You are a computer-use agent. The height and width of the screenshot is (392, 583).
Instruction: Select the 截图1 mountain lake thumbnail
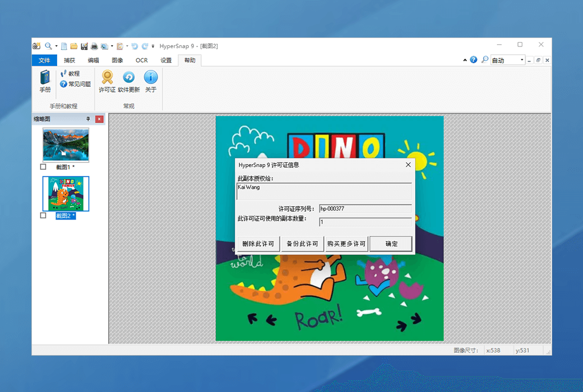[66, 144]
